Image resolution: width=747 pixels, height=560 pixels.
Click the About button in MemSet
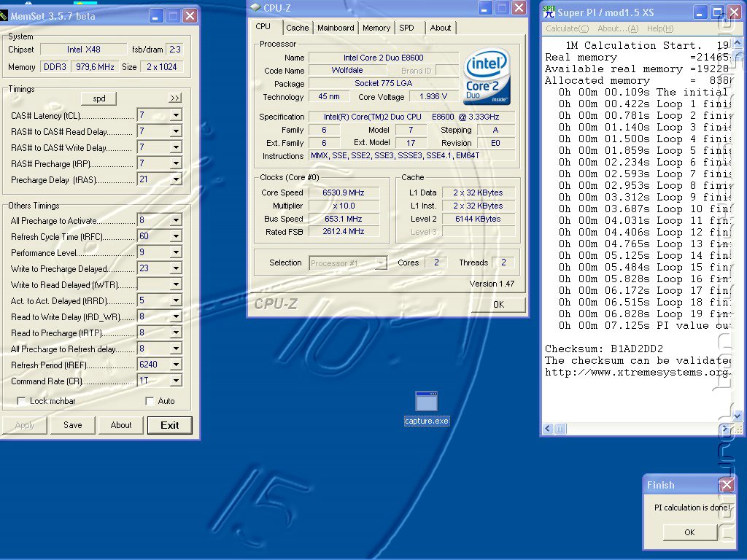point(121,425)
